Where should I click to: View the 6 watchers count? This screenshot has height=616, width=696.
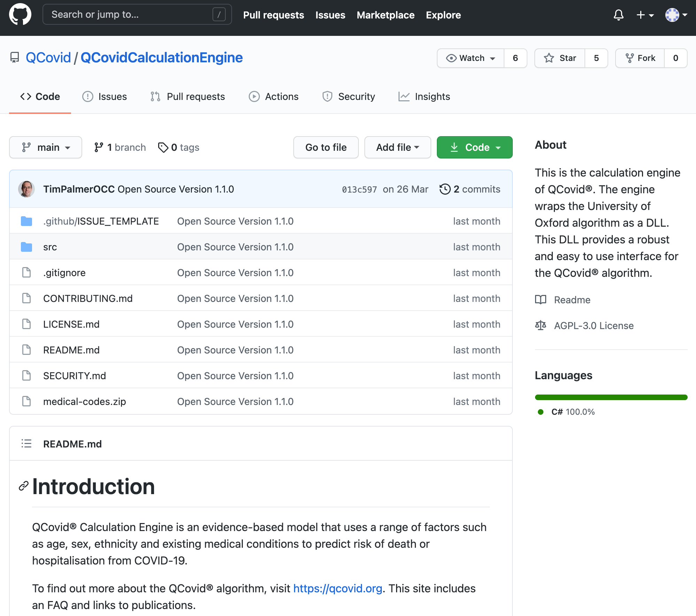[515, 58]
